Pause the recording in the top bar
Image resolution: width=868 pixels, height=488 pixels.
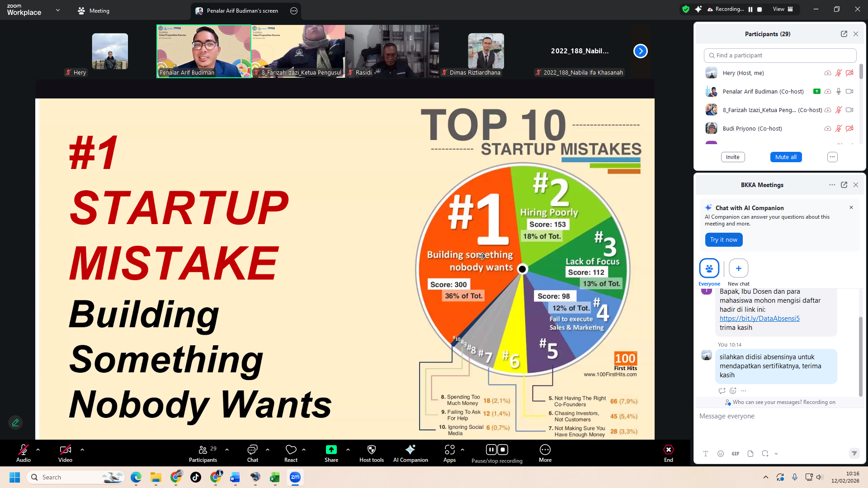coord(750,9)
